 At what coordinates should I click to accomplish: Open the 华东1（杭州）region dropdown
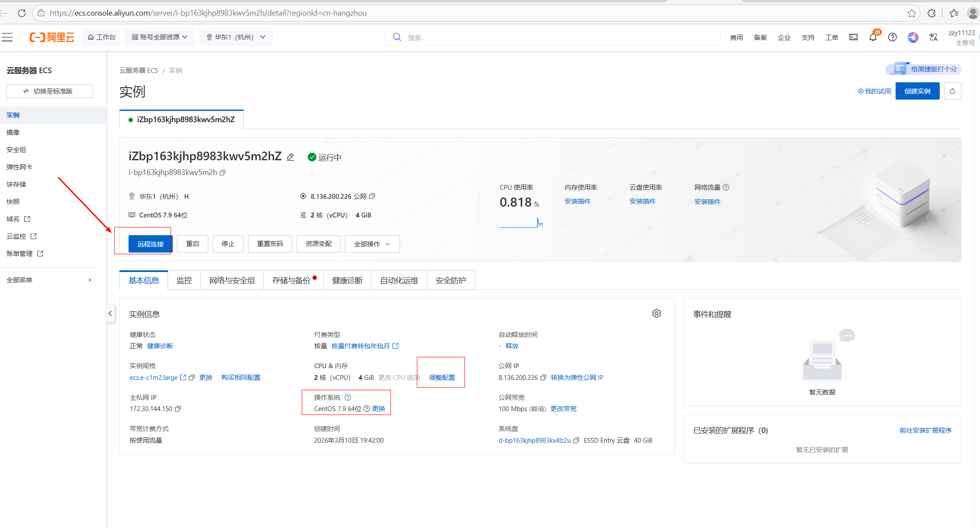[x=236, y=37]
